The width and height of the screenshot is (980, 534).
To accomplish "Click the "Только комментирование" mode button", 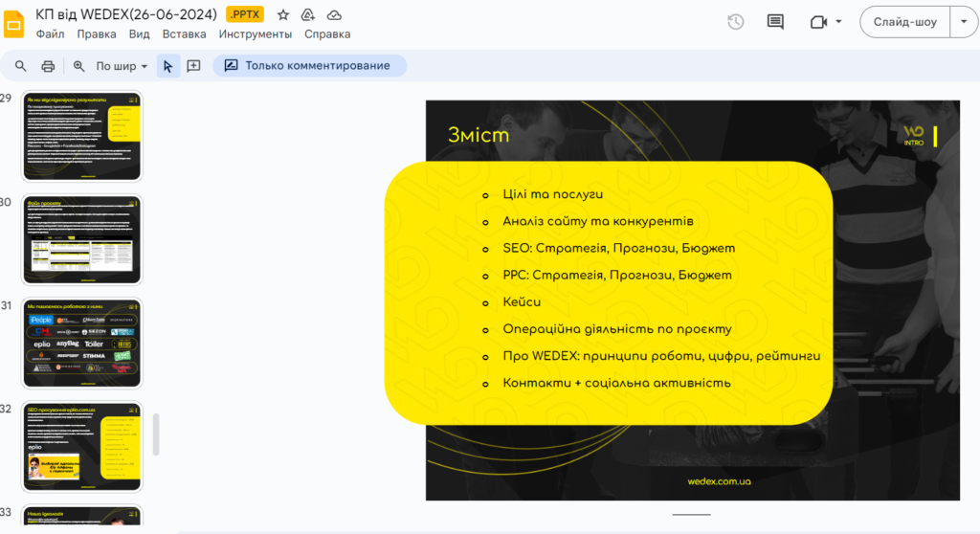I will [308, 66].
